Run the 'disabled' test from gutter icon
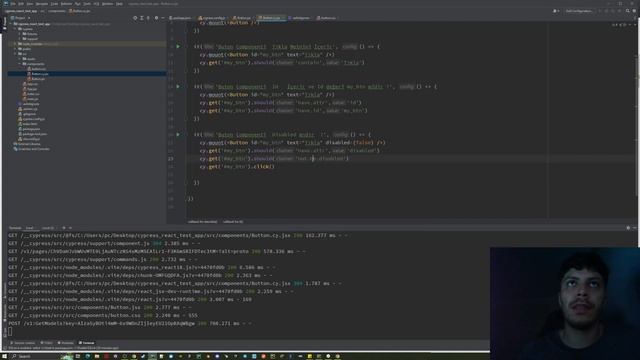Image resolution: width=640 pixels, height=360 pixels. (178, 134)
